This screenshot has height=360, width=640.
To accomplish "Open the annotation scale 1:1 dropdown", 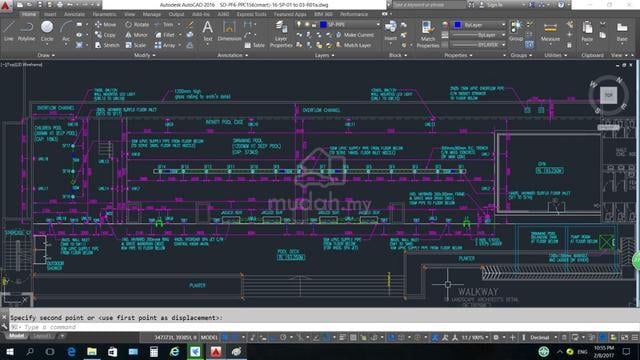I will pos(475,338).
